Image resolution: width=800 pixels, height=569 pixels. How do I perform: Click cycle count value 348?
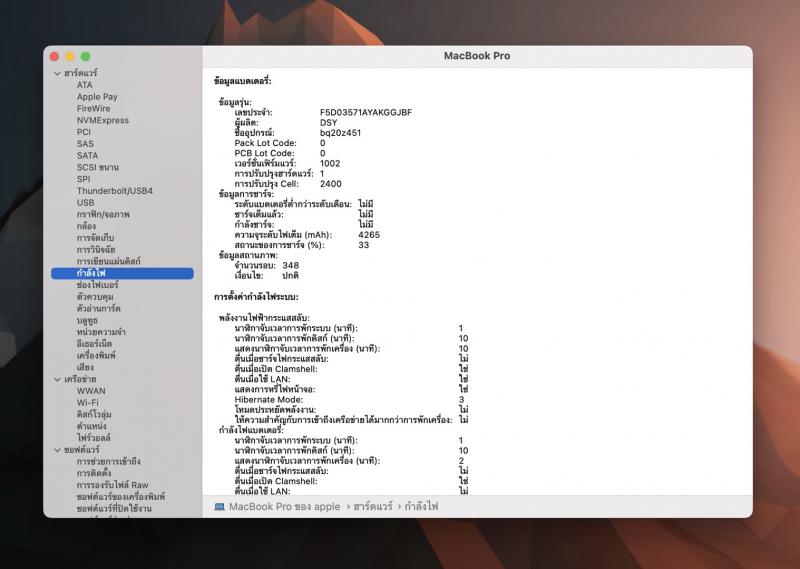(290, 265)
